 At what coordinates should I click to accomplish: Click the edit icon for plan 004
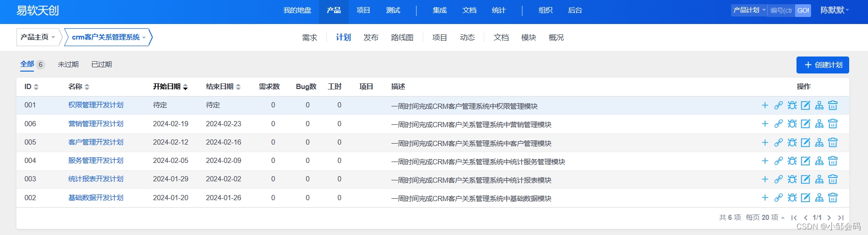(x=805, y=161)
